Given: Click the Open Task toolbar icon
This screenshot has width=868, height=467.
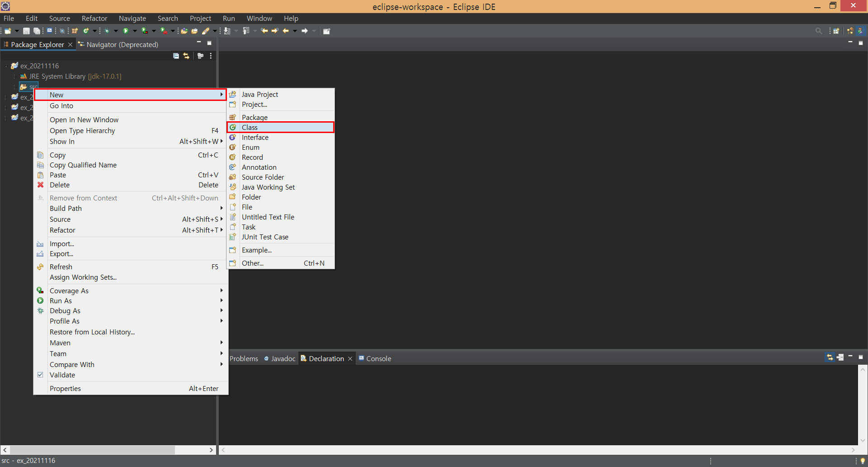Looking at the screenshot, I should (194, 31).
